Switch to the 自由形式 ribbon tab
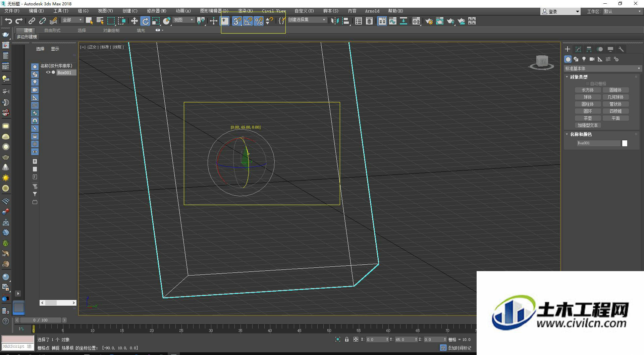The image size is (644, 355). click(52, 31)
